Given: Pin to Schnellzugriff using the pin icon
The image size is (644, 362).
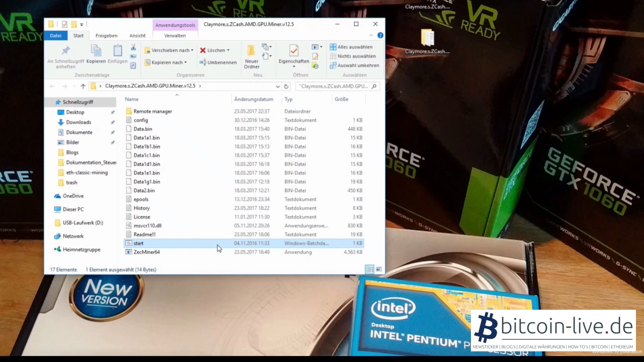Looking at the screenshot, I should (x=65, y=51).
